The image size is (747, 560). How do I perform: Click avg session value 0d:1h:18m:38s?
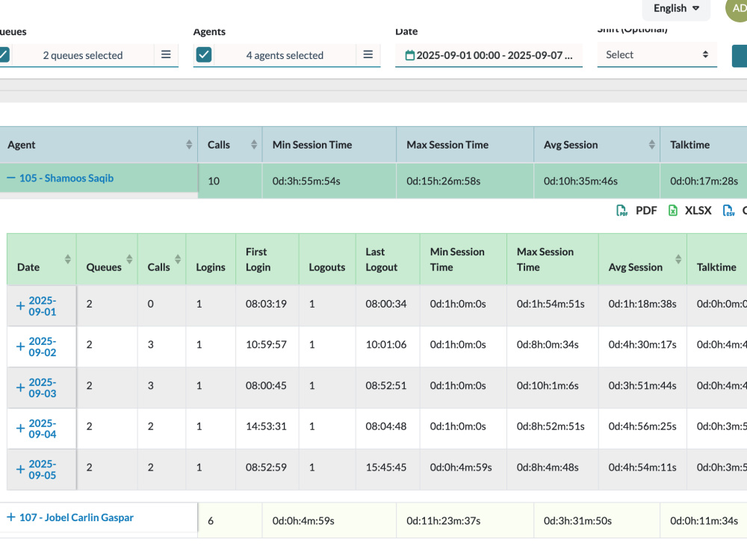click(642, 304)
